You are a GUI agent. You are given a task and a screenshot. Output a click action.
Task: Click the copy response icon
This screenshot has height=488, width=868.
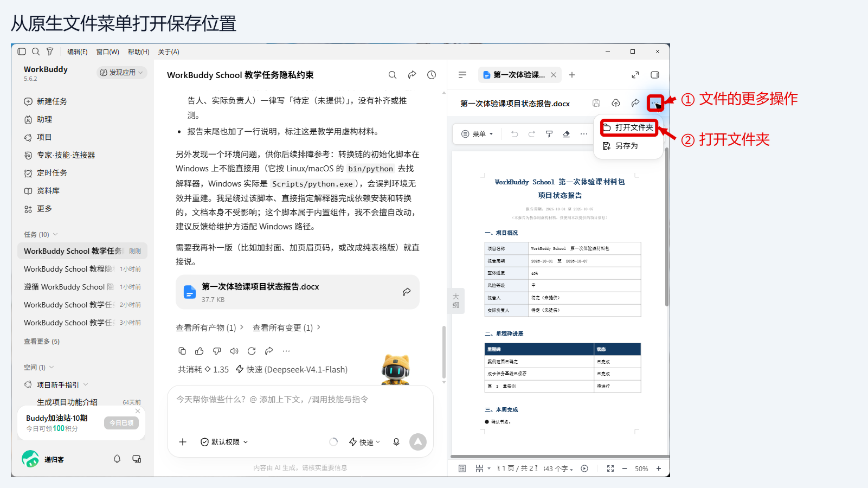pos(182,351)
